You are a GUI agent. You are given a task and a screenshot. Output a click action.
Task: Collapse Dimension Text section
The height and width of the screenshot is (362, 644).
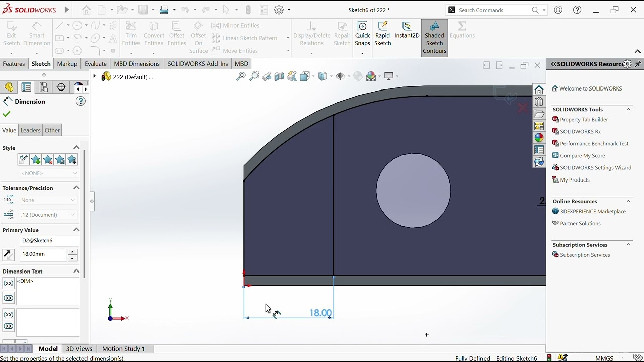[76, 271]
